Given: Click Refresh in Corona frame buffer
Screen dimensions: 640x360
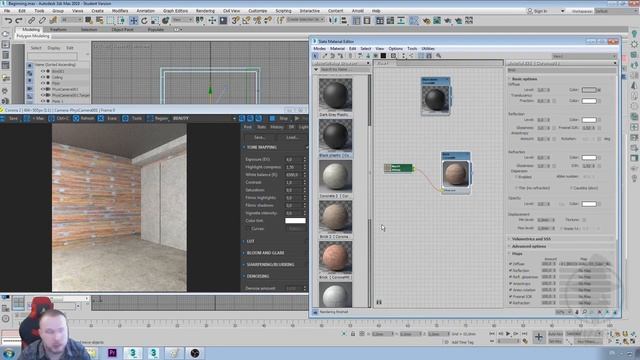Looking at the screenshot, I should coord(83,118).
